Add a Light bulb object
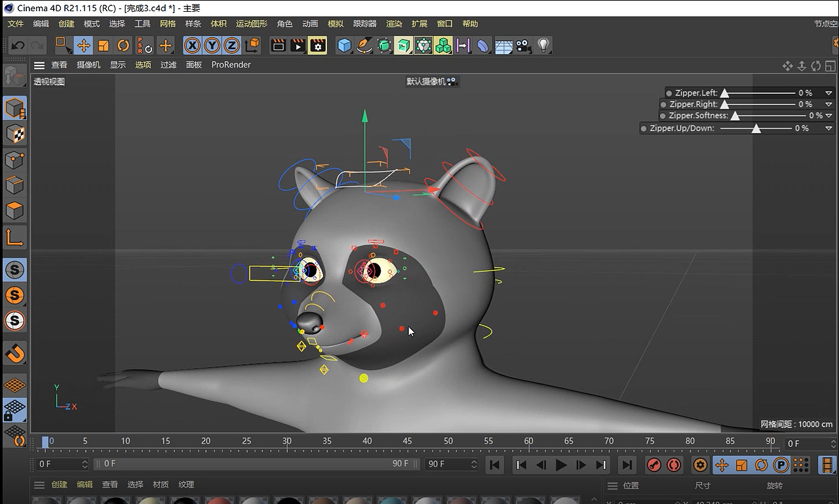 click(x=543, y=45)
